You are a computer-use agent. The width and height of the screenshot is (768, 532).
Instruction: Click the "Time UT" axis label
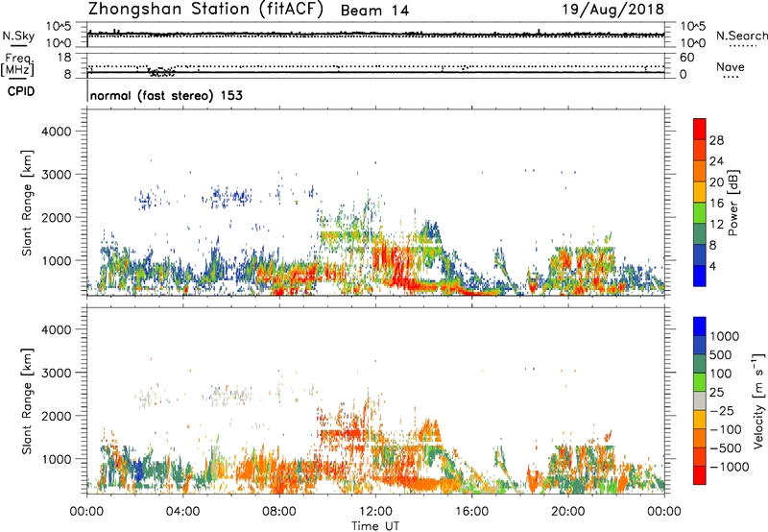(x=375, y=526)
